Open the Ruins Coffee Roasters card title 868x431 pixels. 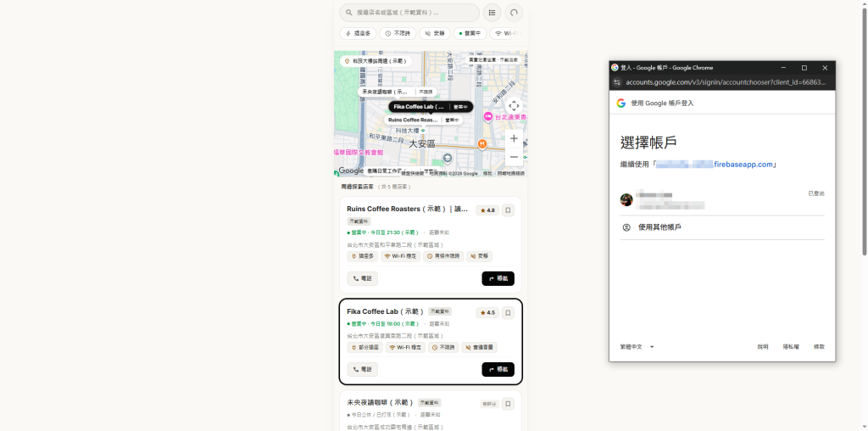[407, 210]
